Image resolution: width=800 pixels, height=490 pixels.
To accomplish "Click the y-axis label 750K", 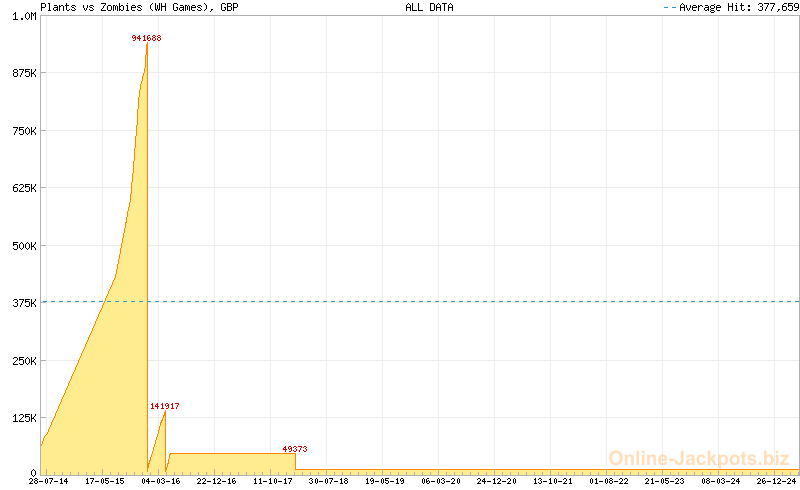I will coord(24,131).
